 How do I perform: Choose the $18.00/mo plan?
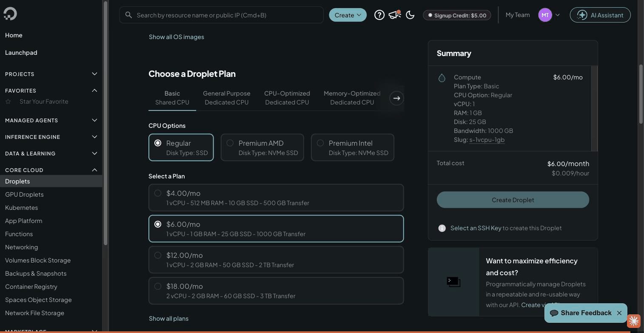tap(276, 291)
